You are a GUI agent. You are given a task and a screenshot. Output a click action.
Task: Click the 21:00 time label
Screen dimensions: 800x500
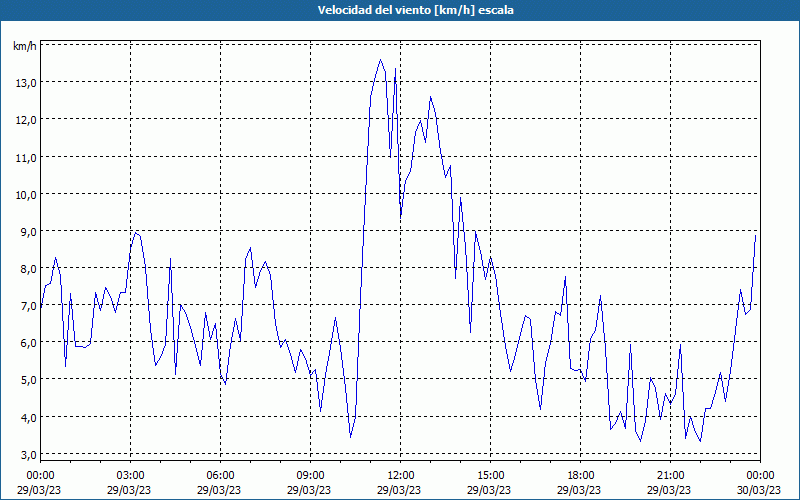click(x=670, y=476)
